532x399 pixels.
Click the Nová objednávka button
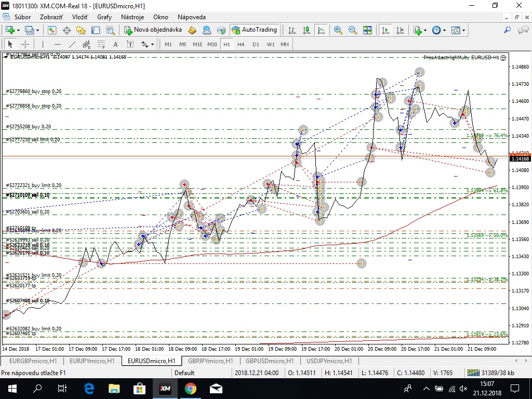153,30
